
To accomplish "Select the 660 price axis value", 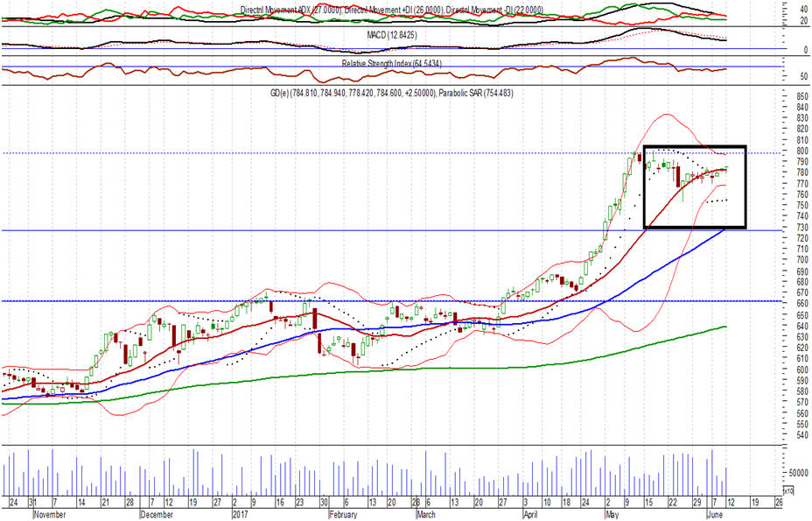I will (x=802, y=304).
